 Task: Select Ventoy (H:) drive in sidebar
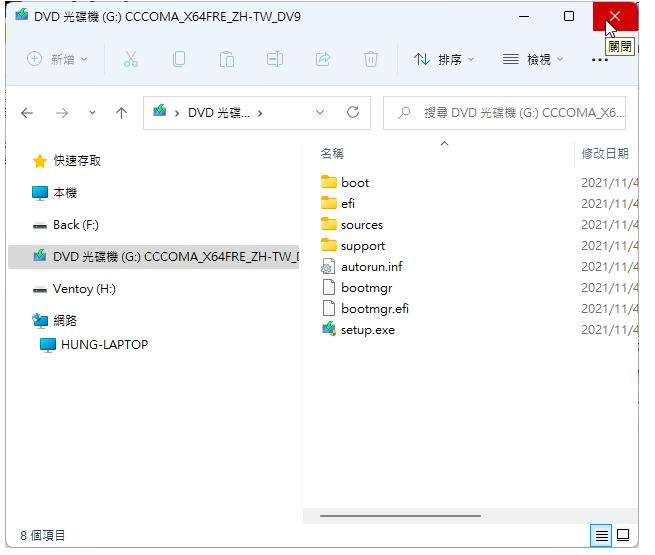[84, 289]
